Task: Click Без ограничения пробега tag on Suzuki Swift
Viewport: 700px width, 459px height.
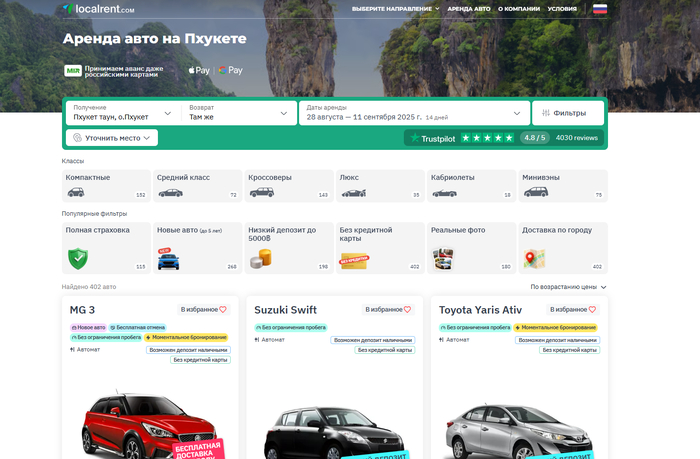Action: point(291,328)
